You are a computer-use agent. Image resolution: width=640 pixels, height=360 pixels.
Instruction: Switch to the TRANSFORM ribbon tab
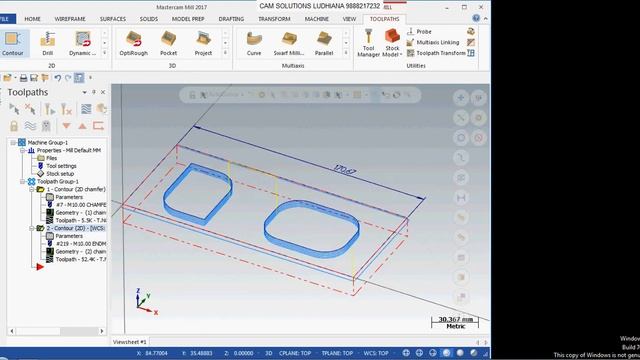(x=274, y=19)
